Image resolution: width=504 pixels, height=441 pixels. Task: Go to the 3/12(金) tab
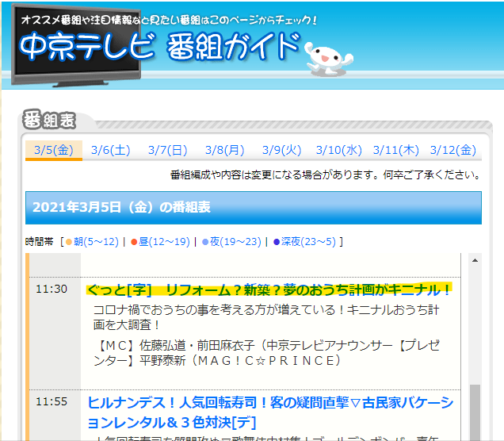pyautogui.click(x=453, y=150)
